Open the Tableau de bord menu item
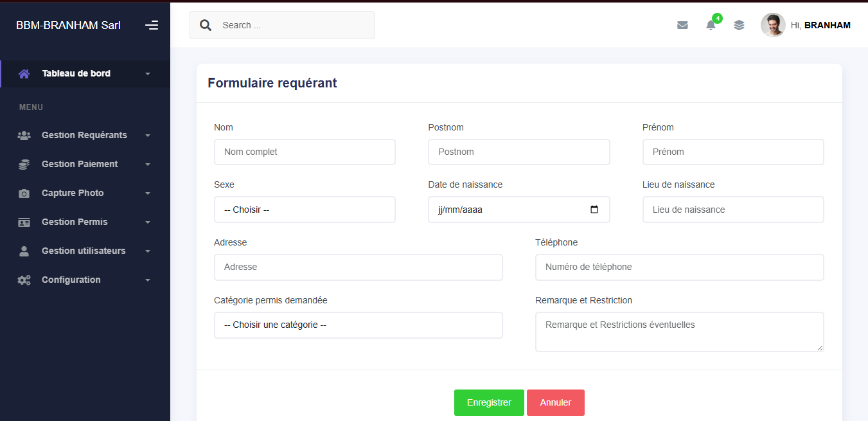868x421 pixels. click(76, 73)
